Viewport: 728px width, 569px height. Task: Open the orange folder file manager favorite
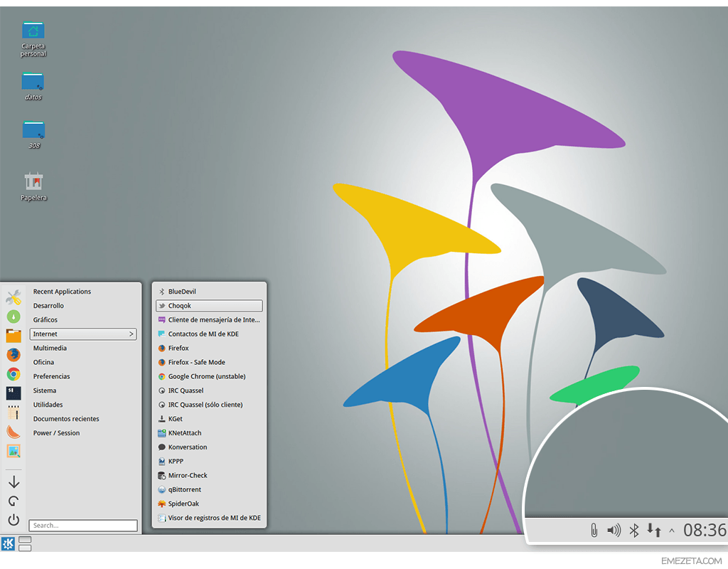(14, 336)
